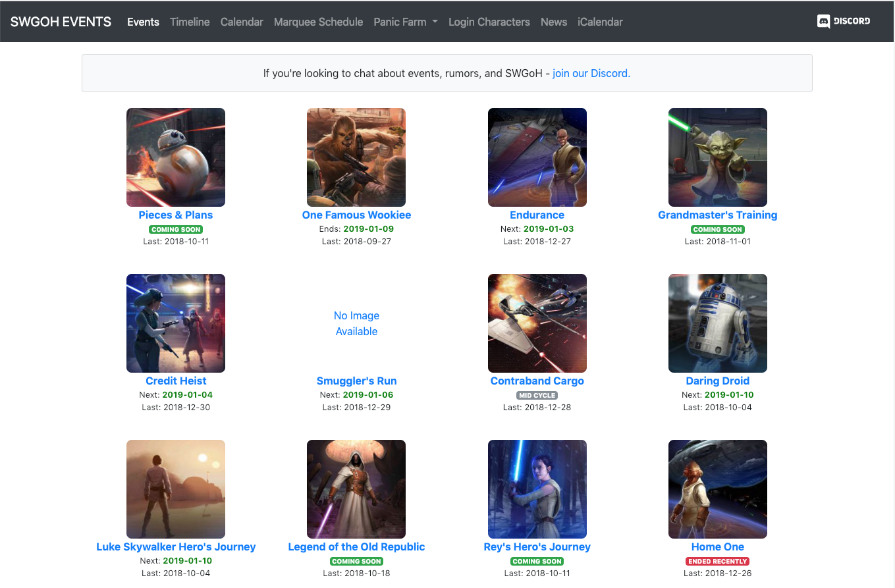The width and height of the screenshot is (895, 588).
Task: Click the Chewbacca One Famous Wookiee image
Action: click(356, 157)
